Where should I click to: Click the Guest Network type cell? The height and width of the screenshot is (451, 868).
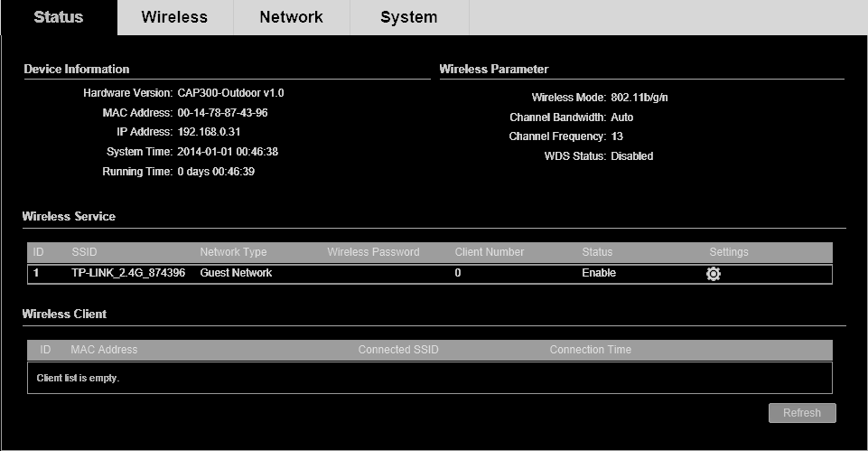[236, 273]
